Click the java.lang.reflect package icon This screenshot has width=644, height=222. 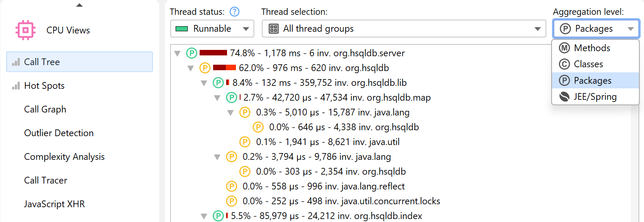click(x=231, y=186)
